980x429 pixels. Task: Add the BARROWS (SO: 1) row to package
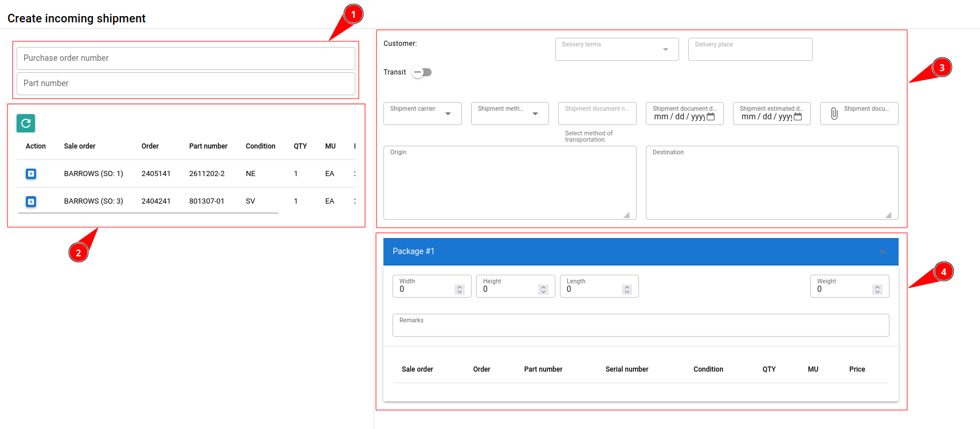pos(31,174)
